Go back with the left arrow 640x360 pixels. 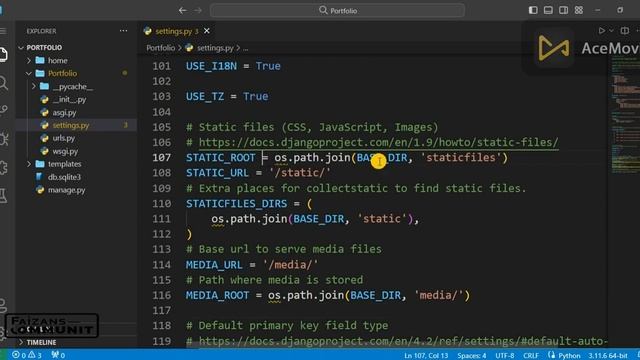(183, 10)
